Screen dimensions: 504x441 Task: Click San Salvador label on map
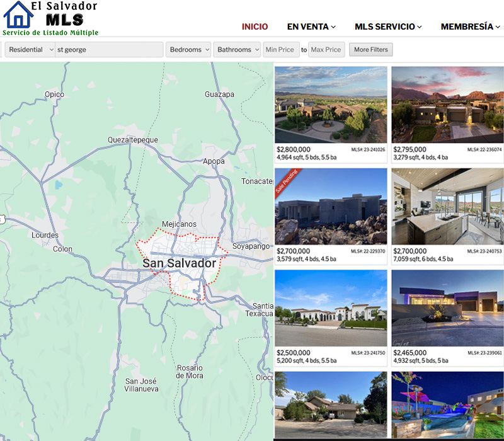coord(179,263)
